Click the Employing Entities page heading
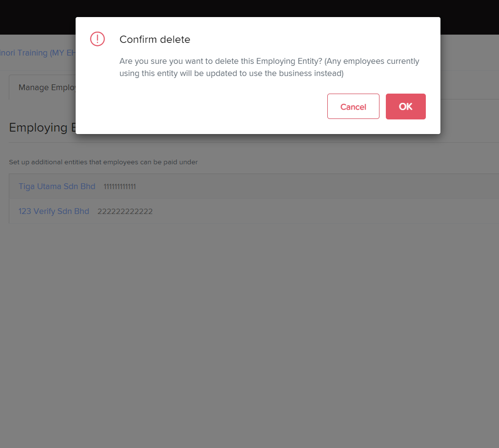Image resolution: width=499 pixels, height=448 pixels. pos(42,128)
